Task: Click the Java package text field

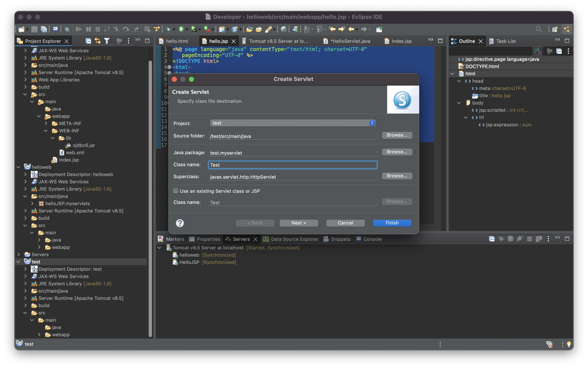Action: point(293,153)
